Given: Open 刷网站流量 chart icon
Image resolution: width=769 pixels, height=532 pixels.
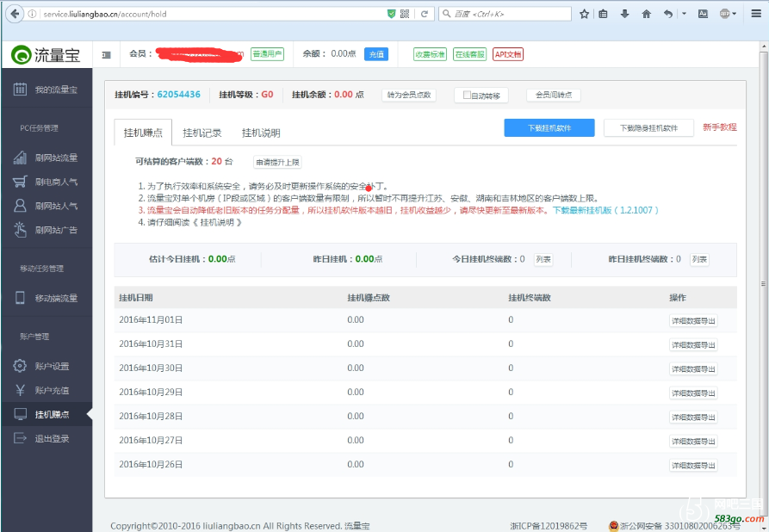Looking at the screenshot, I should coord(20,158).
